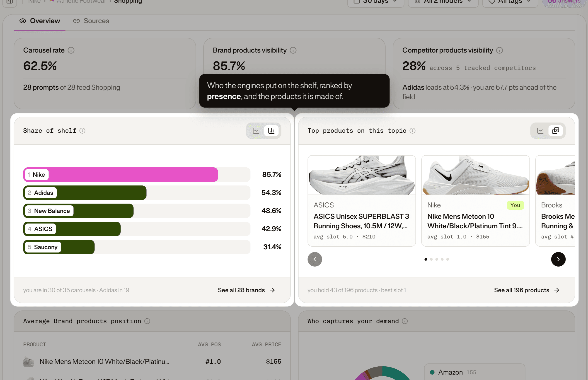This screenshot has height=380, width=588.
Task: Click See all 196 products link
Action: click(527, 290)
